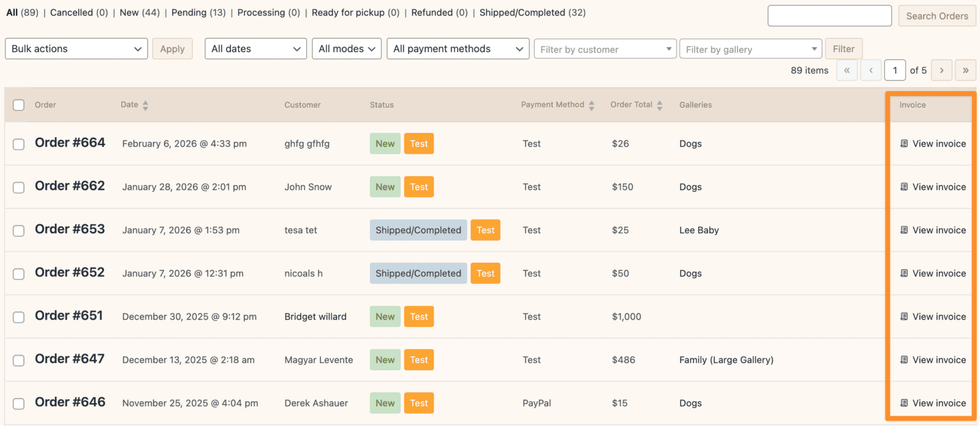Image resolution: width=980 pixels, height=426 pixels.
Task: Open the Bulk actions dropdown
Action: [76, 49]
